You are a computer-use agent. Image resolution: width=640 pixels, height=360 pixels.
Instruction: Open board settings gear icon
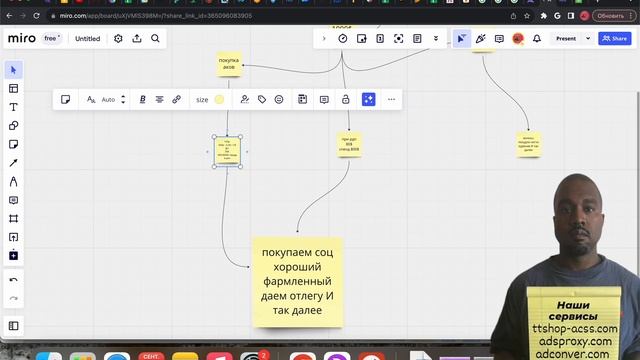pos(118,39)
